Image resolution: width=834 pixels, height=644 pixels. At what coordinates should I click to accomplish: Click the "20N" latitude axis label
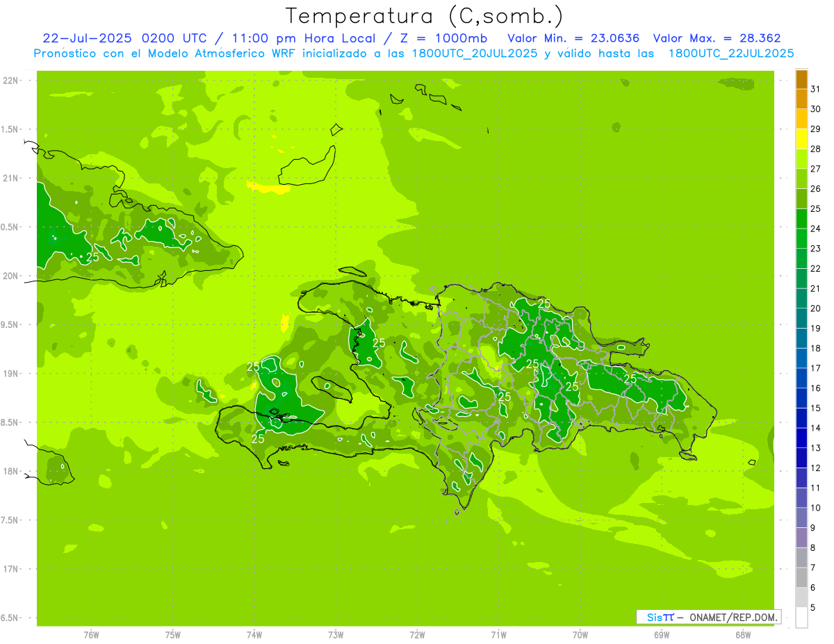12,276
